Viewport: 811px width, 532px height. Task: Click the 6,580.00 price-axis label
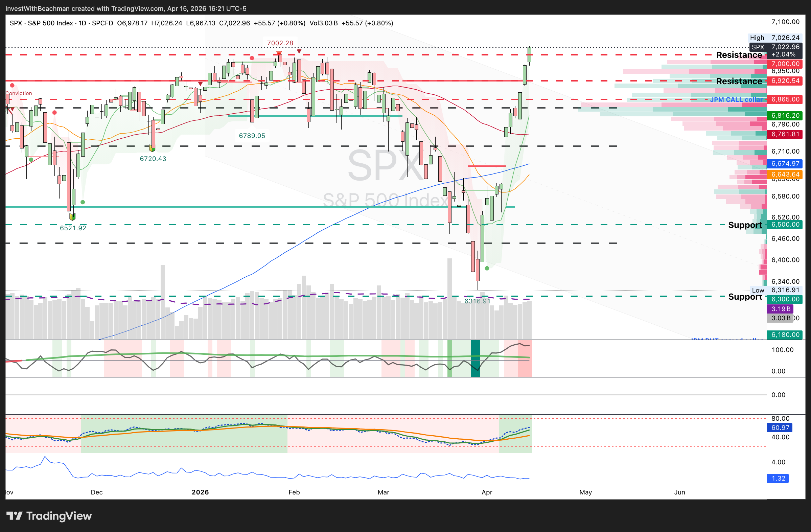(x=785, y=196)
